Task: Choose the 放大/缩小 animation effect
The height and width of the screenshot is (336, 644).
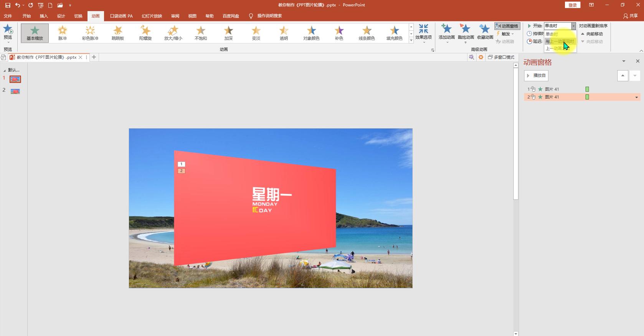Action: 173,33
